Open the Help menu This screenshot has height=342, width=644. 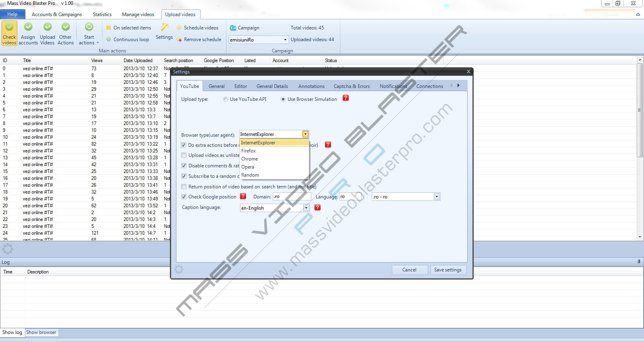[x=12, y=14]
